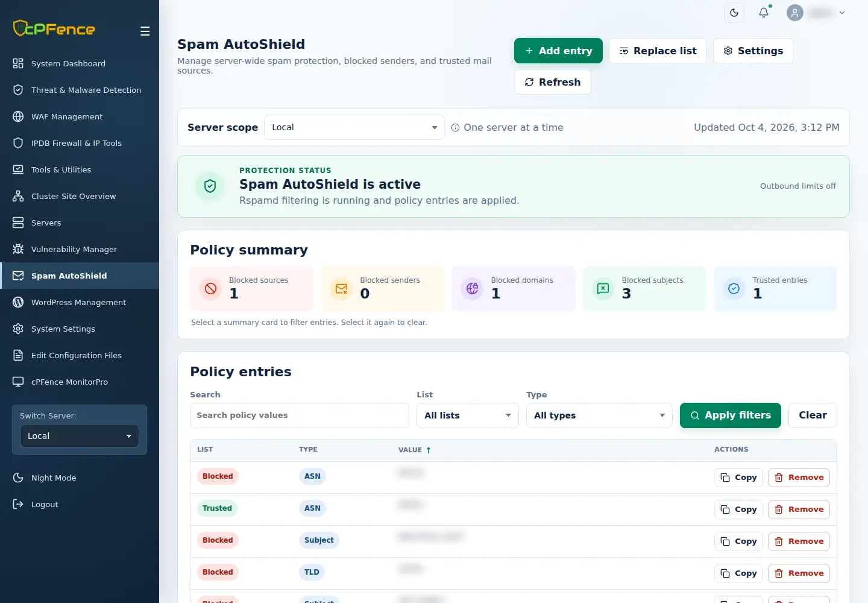The width and height of the screenshot is (868, 603).
Task: Click the Replace list button
Action: coord(658,51)
